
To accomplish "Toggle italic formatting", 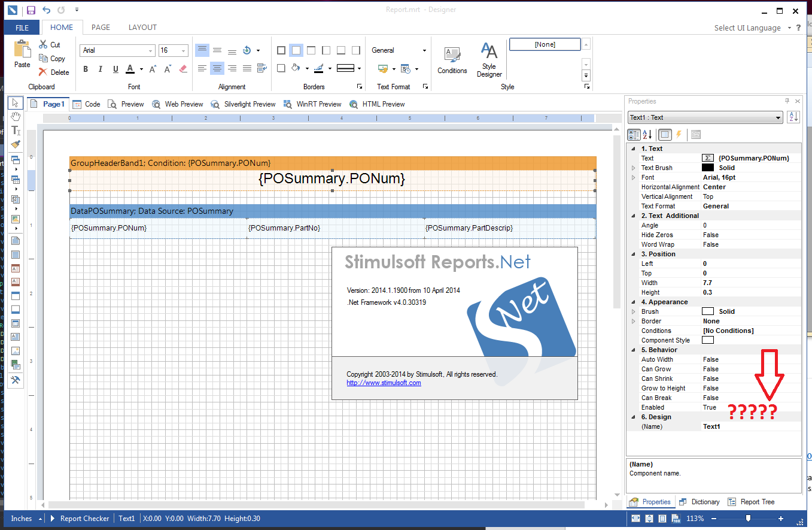I will [101, 69].
